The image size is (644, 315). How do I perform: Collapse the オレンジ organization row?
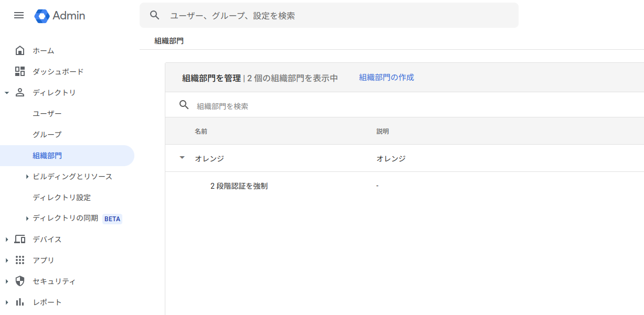pyautogui.click(x=182, y=158)
